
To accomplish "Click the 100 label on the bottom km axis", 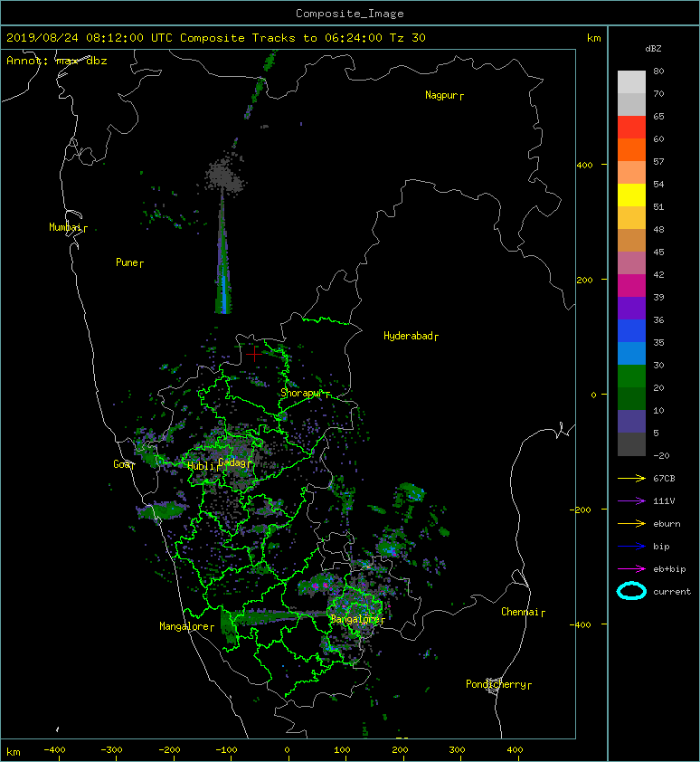I will 342,750.
